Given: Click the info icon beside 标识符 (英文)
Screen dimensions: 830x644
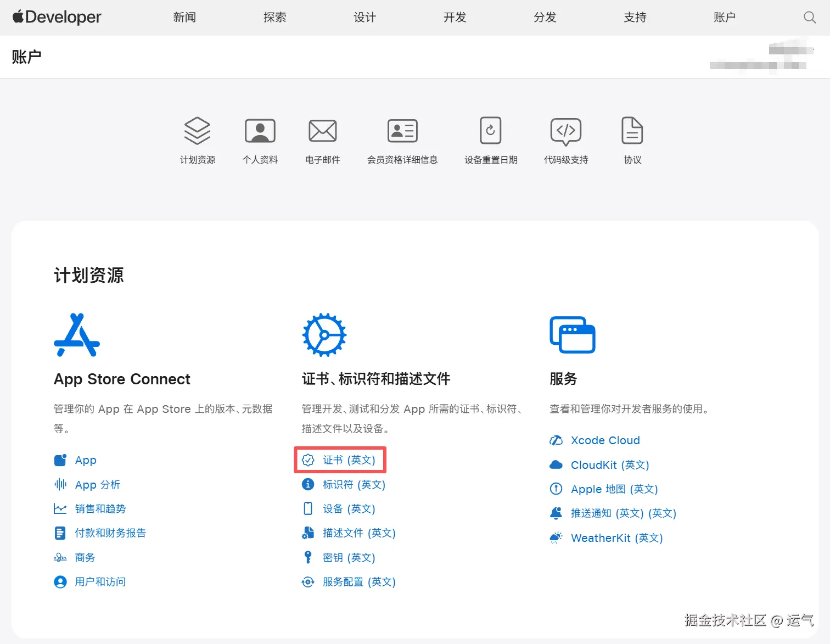Looking at the screenshot, I should [x=309, y=484].
